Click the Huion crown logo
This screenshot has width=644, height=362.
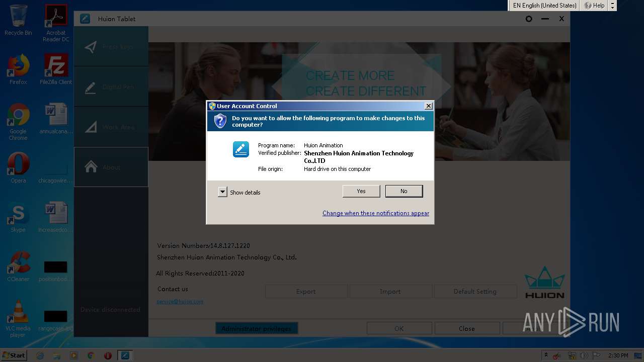[545, 282]
